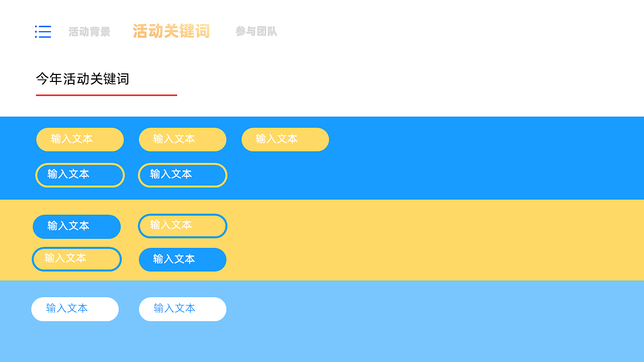Click the blue background band
644x362 pixels.
point(453,157)
